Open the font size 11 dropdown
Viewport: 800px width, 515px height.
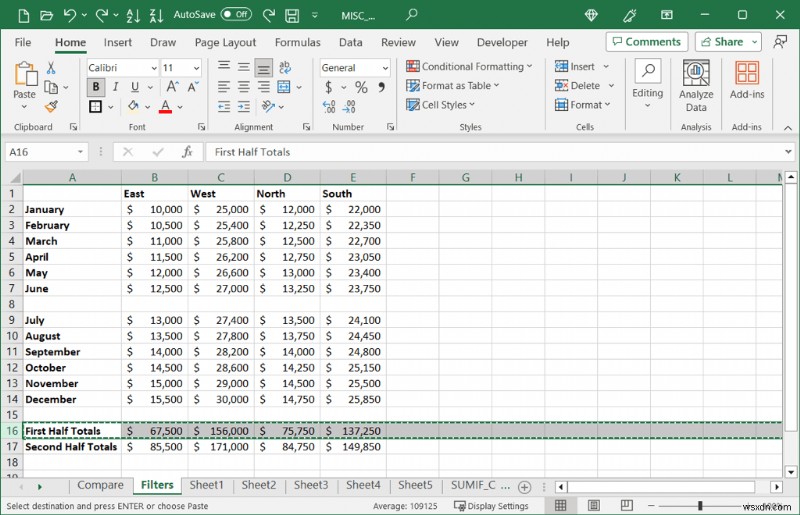pyautogui.click(x=196, y=68)
